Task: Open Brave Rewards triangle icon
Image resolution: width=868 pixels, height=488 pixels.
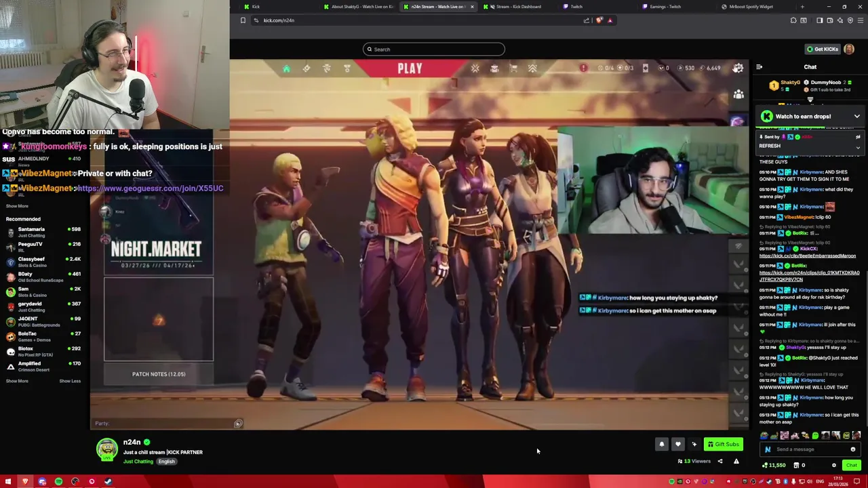Action: pos(610,20)
